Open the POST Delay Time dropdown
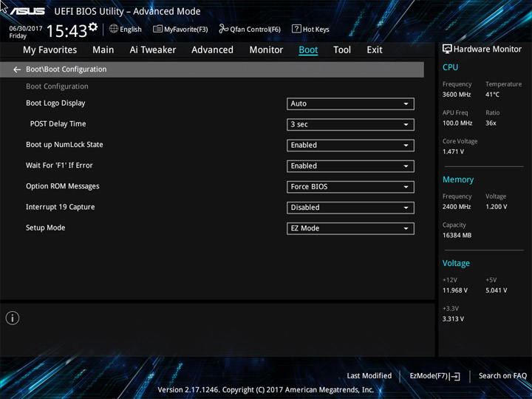This screenshot has width=532, height=399. coord(350,125)
